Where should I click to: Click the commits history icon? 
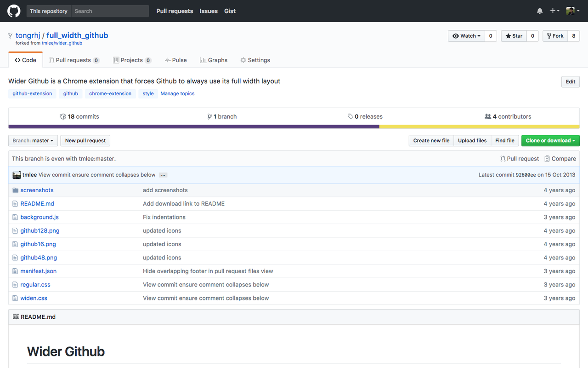(63, 116)
